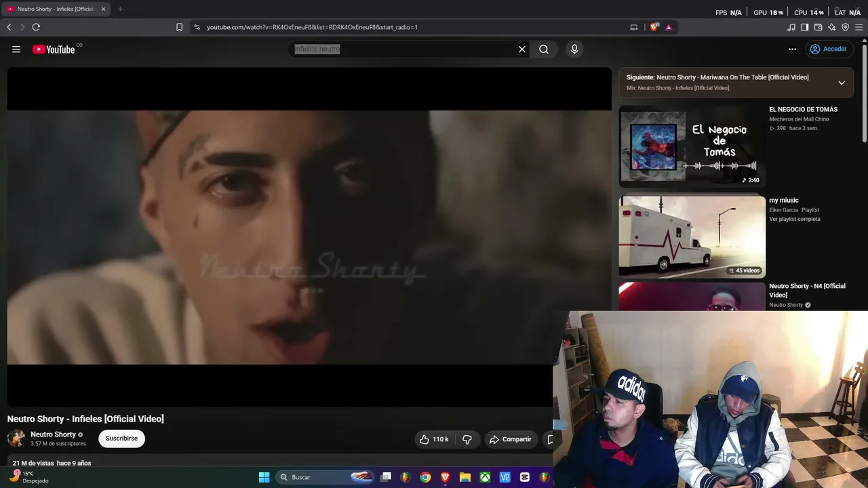Open the Brave VPN shield icon
868x488 pixels.
coord(845,27)
